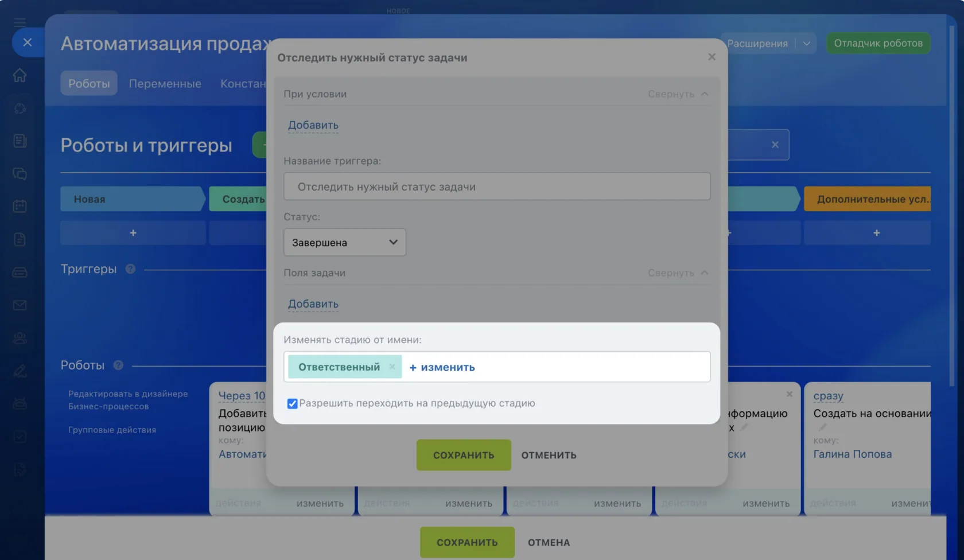Open the Статус dropdown showing Завершена

point(345,242)
